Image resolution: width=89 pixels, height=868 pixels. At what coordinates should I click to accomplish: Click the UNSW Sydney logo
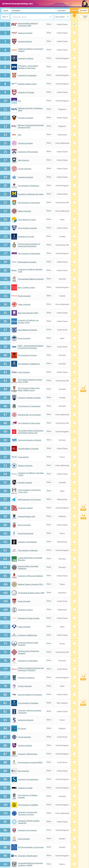tap(14, 389)
